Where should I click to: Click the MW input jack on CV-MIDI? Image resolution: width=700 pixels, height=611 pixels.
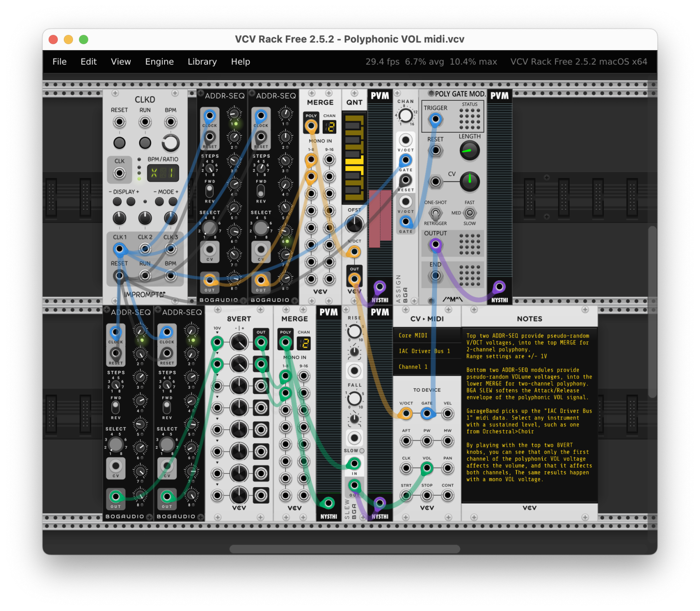pyautogui.click(x=448, y=441)
